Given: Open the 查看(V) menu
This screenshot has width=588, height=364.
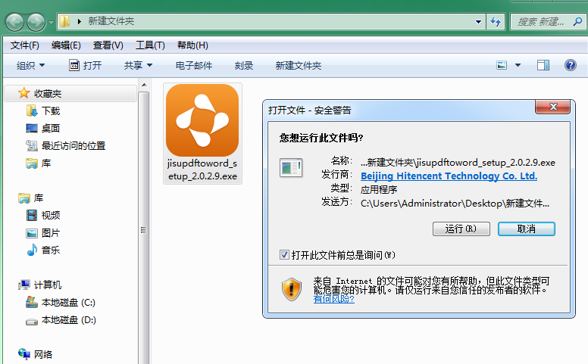Looking at the screenshot, I should (x=108, y=45).
